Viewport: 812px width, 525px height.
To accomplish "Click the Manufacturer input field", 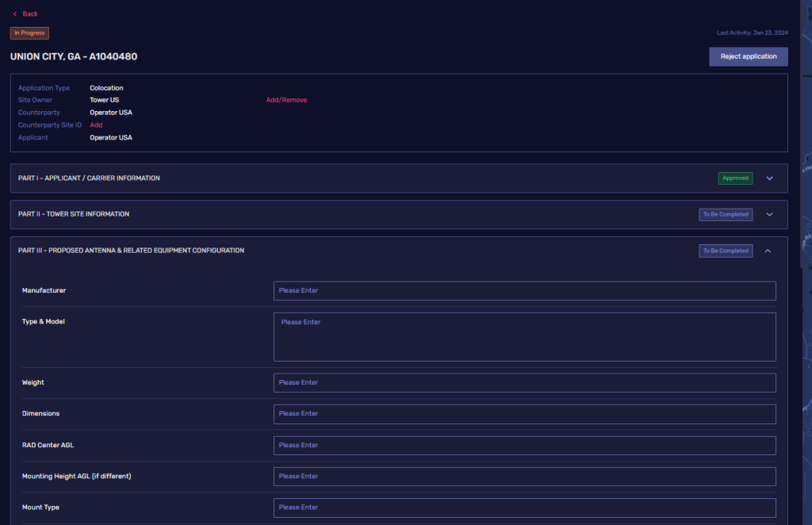I will (x=524, y=291).
